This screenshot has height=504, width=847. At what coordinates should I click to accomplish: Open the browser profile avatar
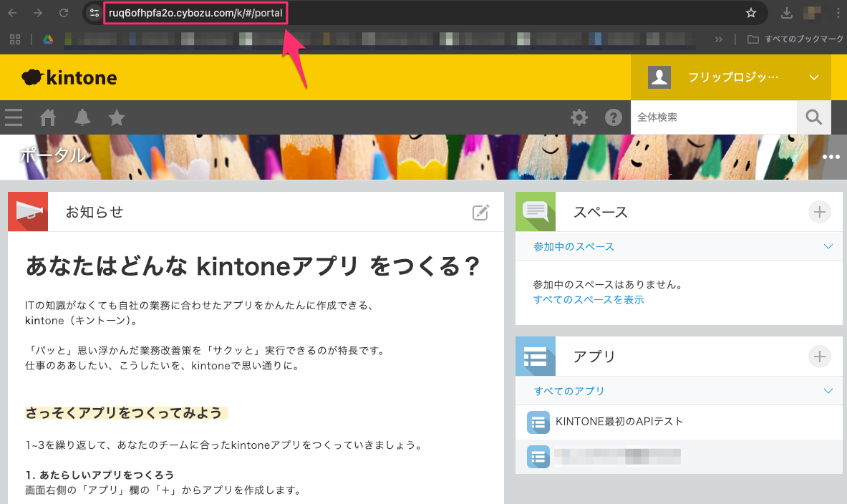pyautogui.click(x=812, y=12)
